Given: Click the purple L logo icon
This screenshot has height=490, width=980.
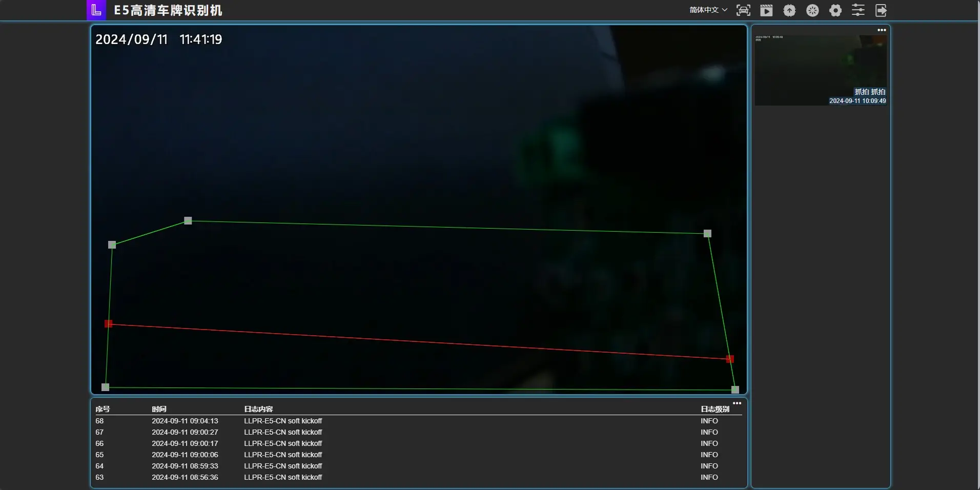Looking at the screenshot, I should pyautogui.click(x=96, y=10).
